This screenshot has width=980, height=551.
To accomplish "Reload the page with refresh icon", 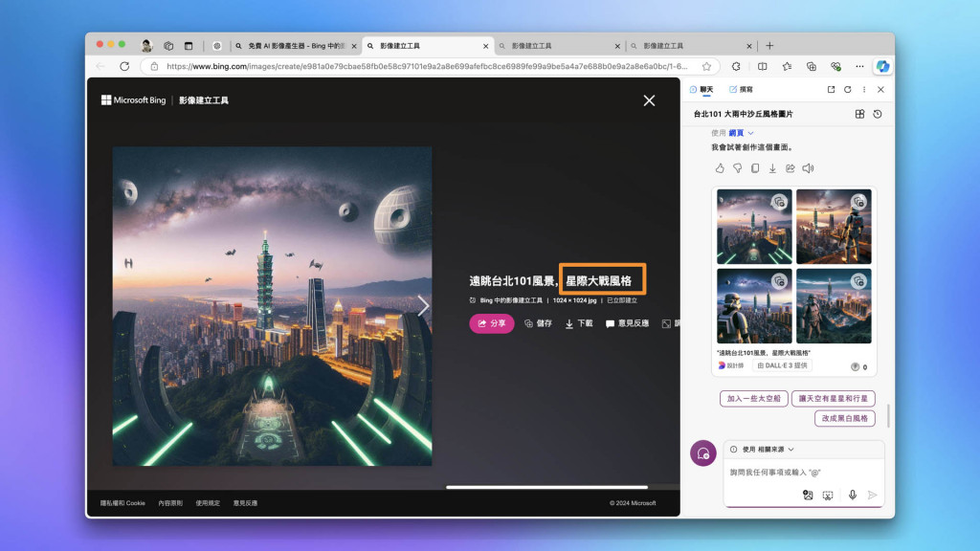I will coord(124,66).
